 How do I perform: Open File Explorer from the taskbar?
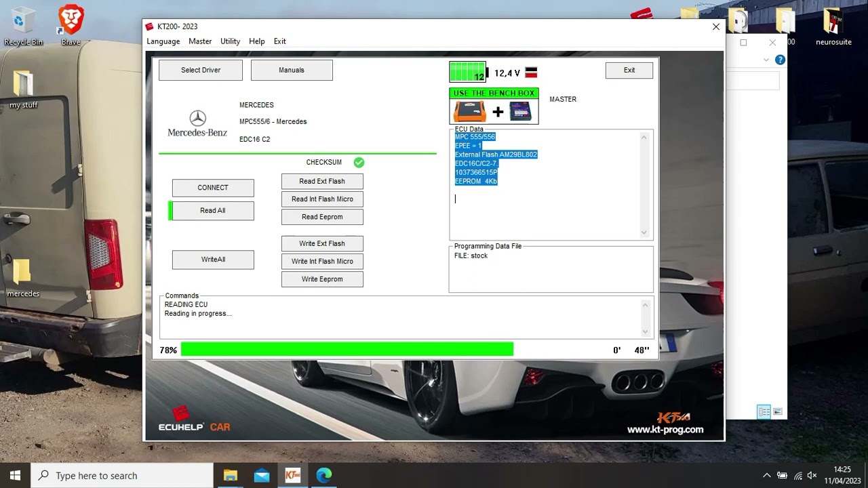[x=231, y=476]
